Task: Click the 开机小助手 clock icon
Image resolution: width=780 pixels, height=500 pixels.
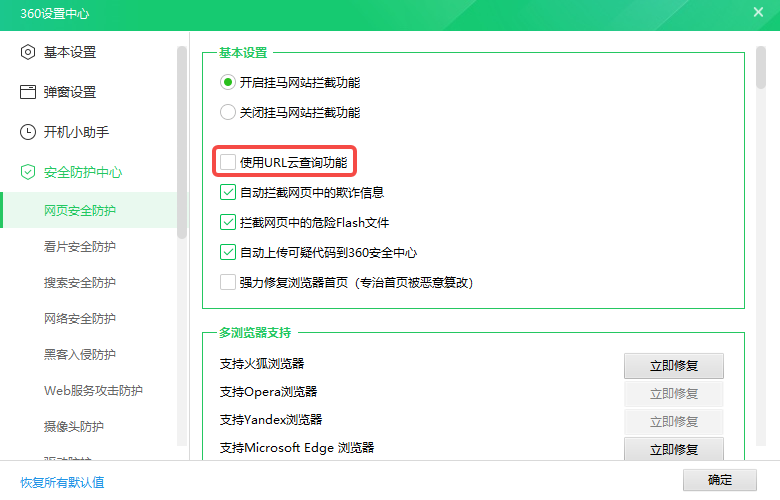Action: (28, 132)
